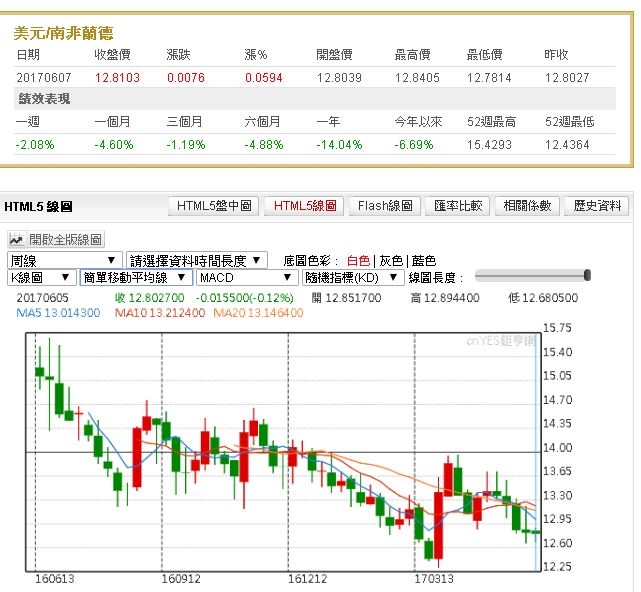The height and width of the screenshot is (592, 641).
Task: Open 簡單移動平均線 indicator dropdown
Action: [x=136, y=278]
